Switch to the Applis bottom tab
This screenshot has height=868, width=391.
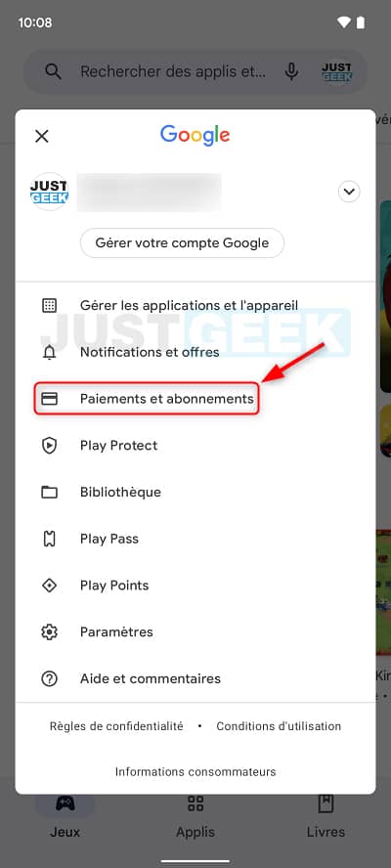click(x=195, y=815)
